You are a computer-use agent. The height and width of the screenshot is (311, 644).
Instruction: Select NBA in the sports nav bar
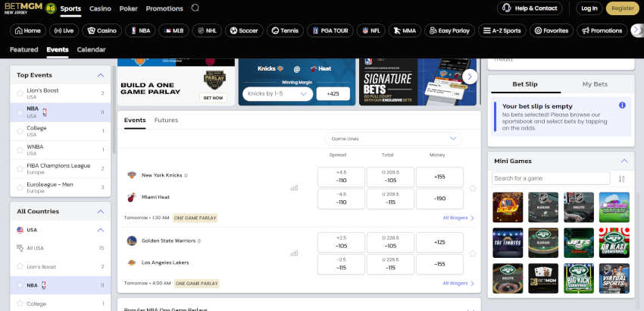(x=140, y=30)
